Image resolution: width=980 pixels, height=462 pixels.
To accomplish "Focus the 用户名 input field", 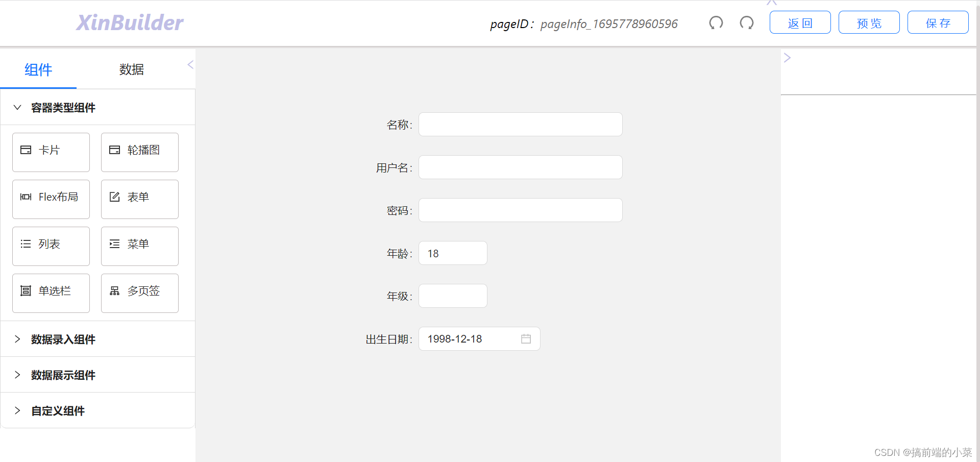I will point(520,167).
